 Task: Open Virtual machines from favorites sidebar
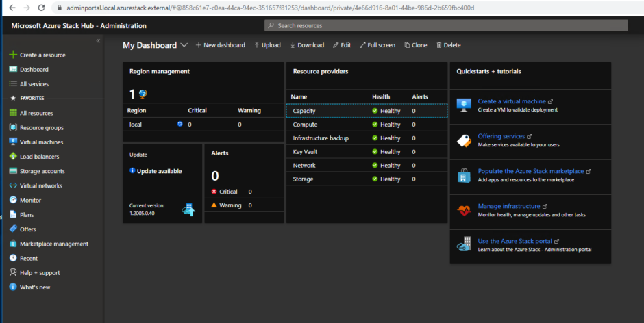[x=41, y=142]
